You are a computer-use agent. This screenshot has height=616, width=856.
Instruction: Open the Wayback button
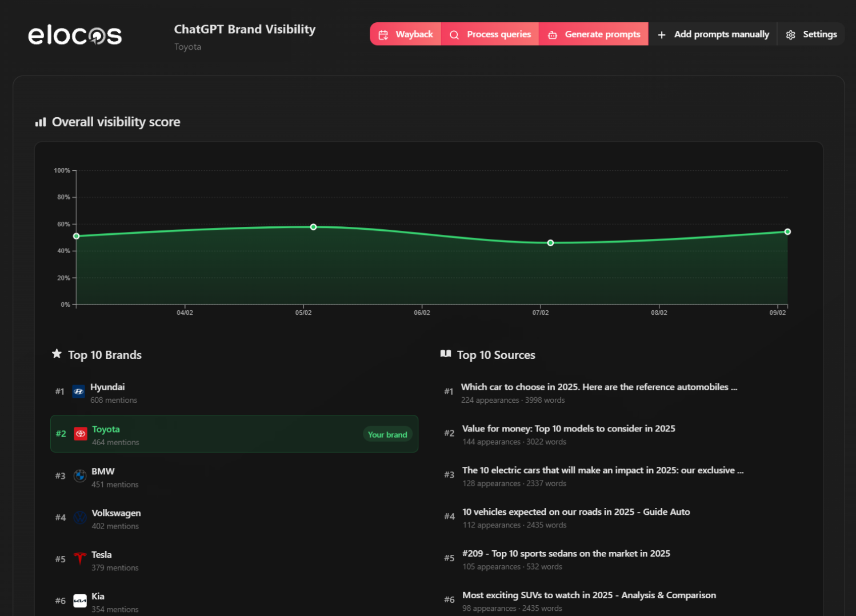pos(406,34)
